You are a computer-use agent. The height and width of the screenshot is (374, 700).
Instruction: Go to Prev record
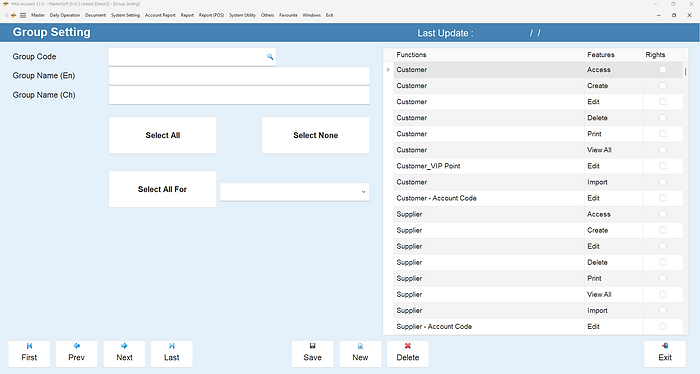76,354
